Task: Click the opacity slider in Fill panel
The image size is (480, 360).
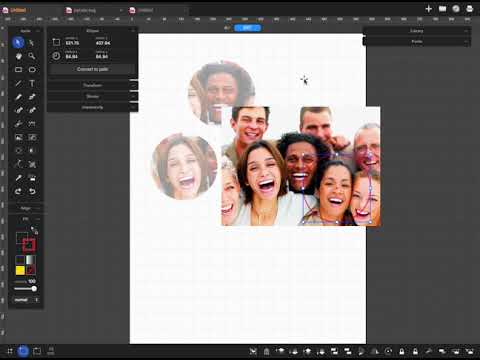Action: coord(26,289)
